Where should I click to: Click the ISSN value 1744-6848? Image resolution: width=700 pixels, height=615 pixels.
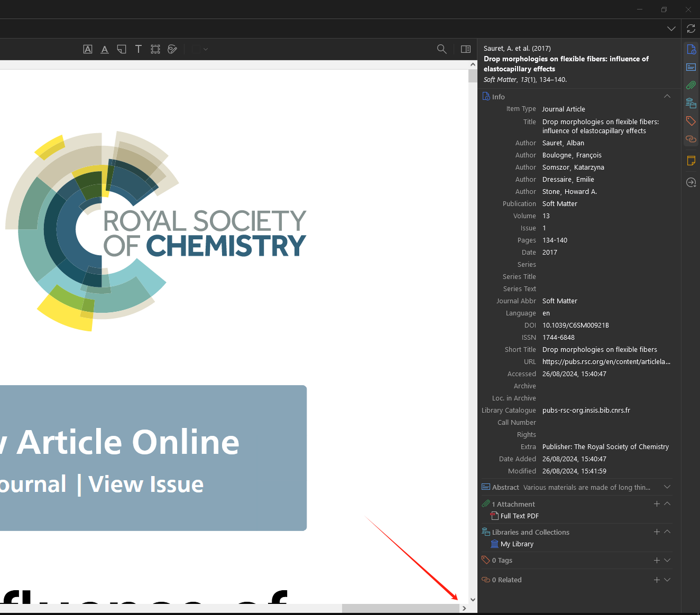558,338
